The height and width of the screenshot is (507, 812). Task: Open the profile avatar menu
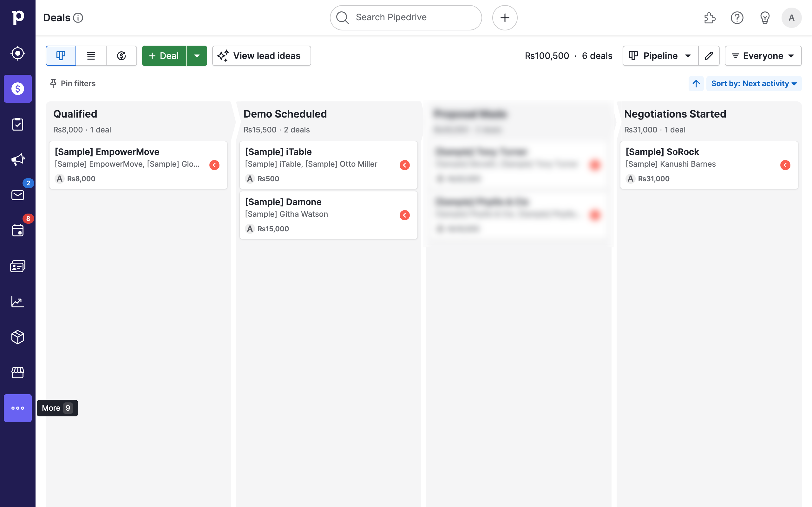tap(791, 17)
